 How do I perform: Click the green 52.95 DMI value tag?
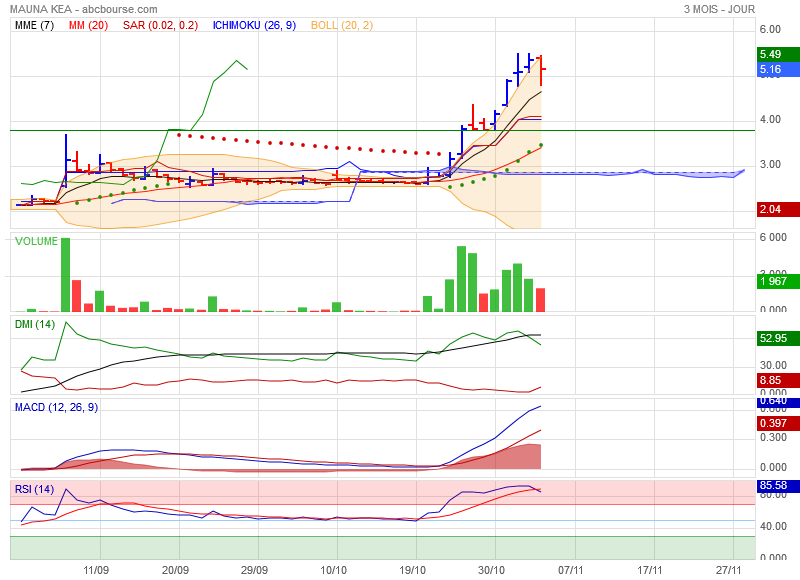(779, 338)
